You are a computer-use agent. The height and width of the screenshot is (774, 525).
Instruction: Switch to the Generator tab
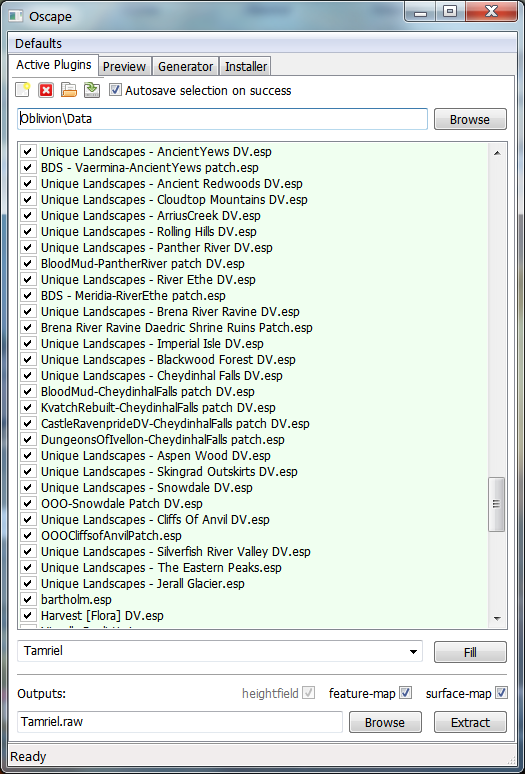(x=186, y=67)
